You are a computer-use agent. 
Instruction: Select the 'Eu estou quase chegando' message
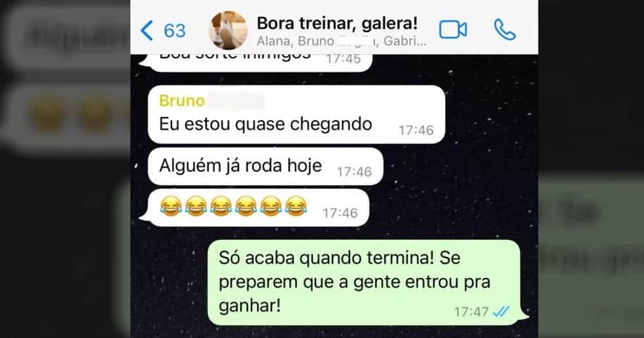point(296,114)
